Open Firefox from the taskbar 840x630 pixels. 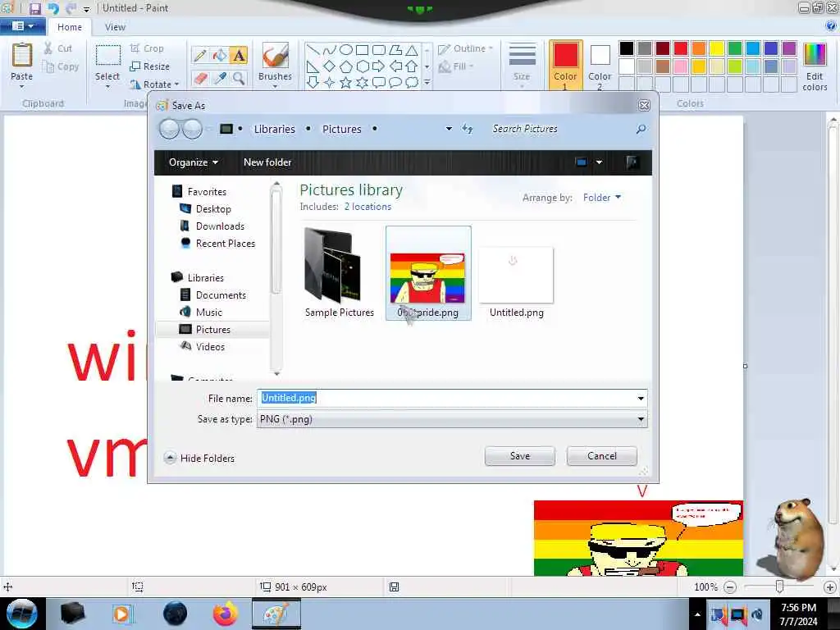pos(226,614)
